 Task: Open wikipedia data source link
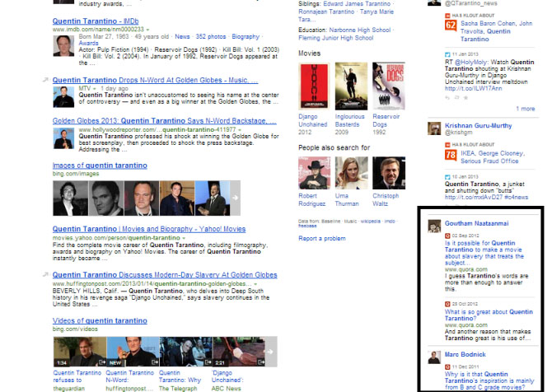click(371, 222)
